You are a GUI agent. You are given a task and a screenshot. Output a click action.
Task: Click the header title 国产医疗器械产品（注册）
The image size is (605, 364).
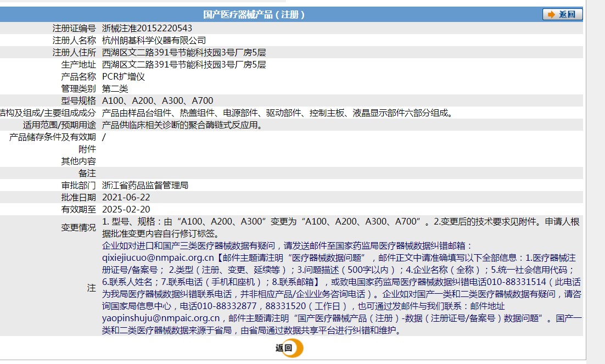pos(254,14)
